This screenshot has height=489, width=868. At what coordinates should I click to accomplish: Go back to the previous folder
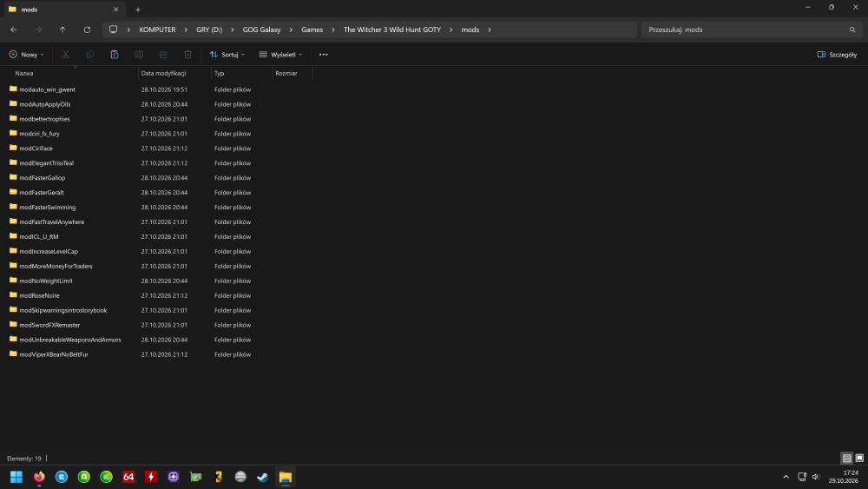click(14, 30)
